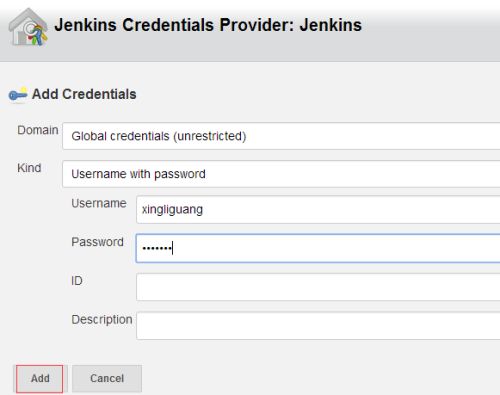Image resolution: width=500 pixels, height=395 pixels.
Task: Click the Add Credentials heading text
Action: coord(84,94)
